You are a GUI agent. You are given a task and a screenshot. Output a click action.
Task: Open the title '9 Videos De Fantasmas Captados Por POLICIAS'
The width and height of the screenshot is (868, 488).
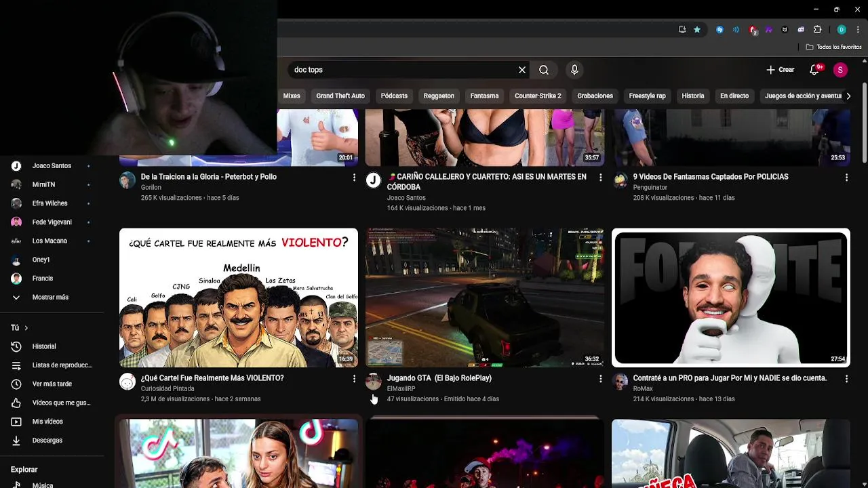click(x=710, y=177)
